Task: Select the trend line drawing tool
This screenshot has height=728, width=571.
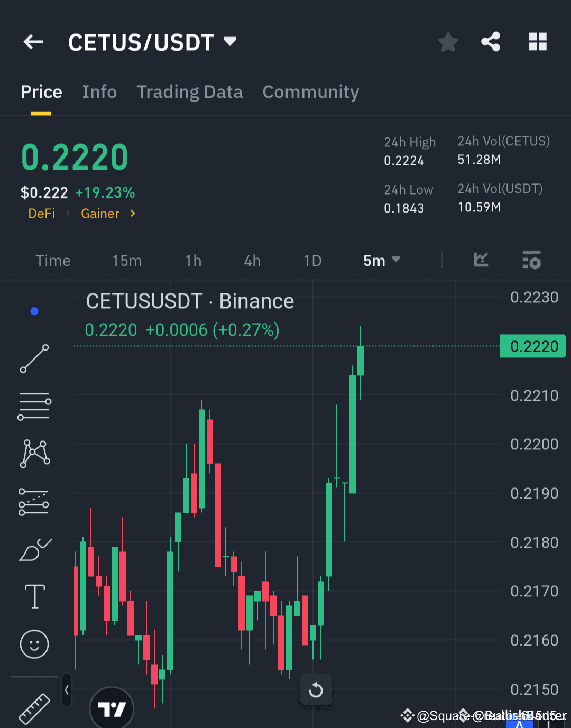Action: (x=34, y=359)
